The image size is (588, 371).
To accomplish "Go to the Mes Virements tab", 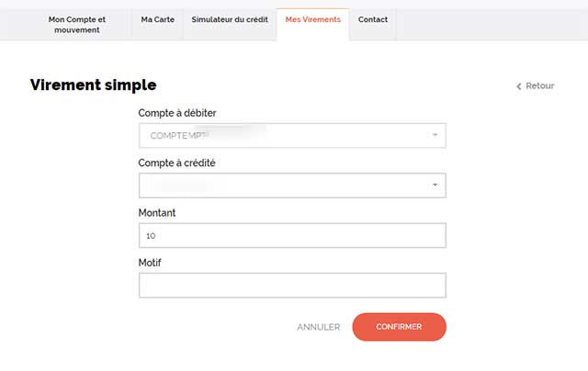I will pyautogui.click(x=312, y=19).
